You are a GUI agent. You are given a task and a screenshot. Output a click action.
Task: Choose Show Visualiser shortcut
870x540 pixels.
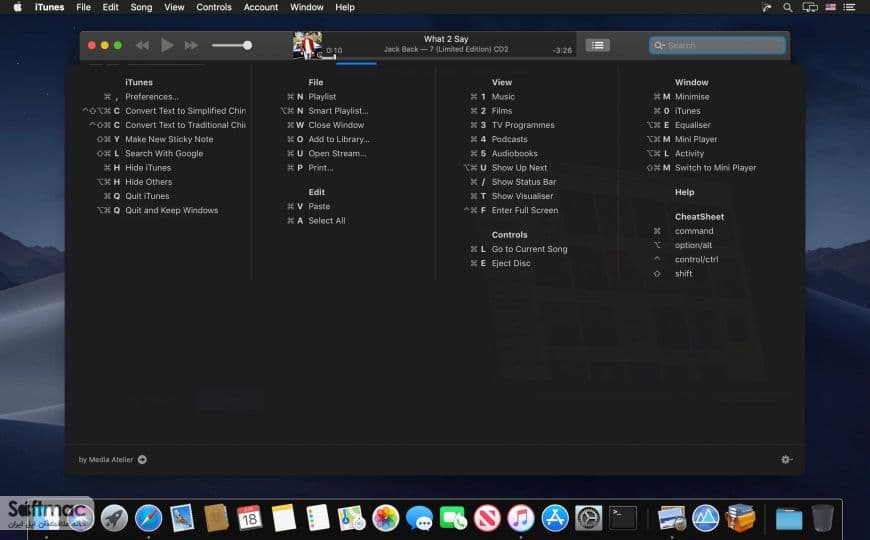(522, 196)
